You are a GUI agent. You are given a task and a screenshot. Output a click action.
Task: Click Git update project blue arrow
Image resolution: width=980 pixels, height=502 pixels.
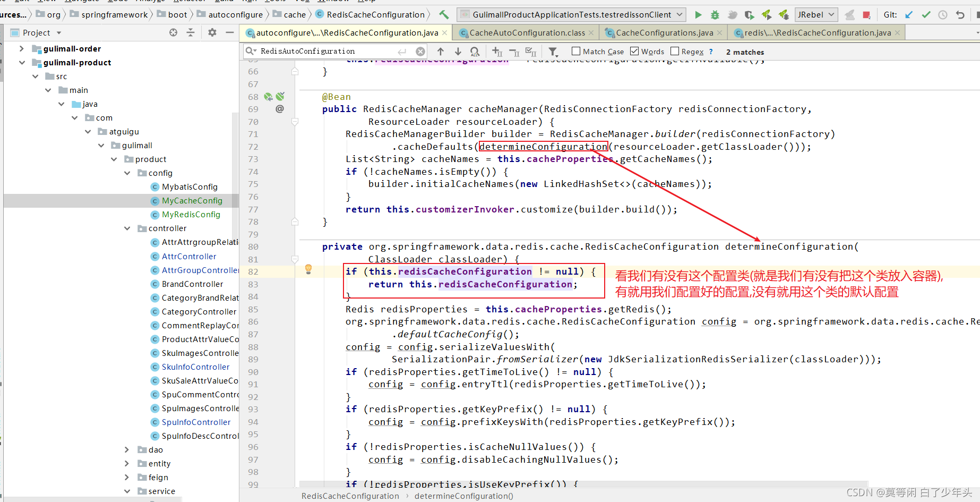[909, 15]
